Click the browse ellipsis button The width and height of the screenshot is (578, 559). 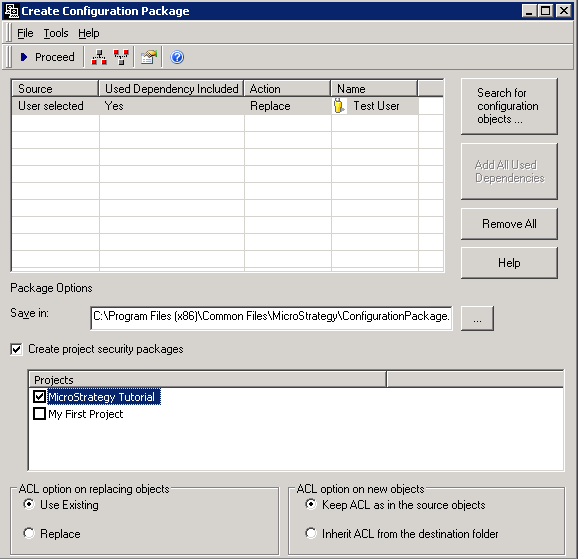(477, 318)
